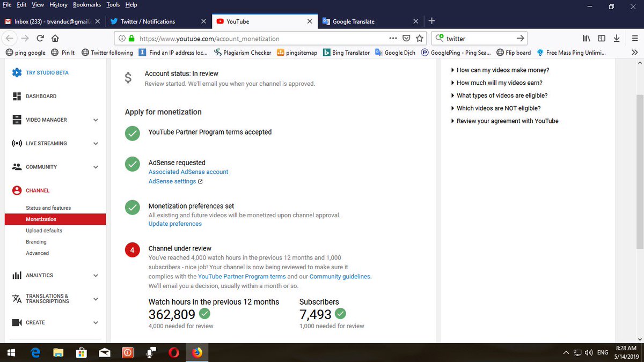Click the Firefox reload button
This screenshot has height=362, width=644.
point(40,38)
